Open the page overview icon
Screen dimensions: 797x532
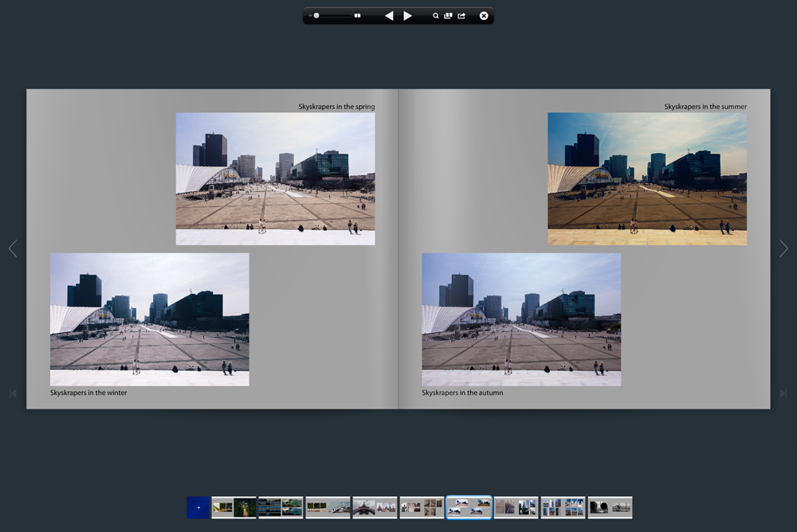(448, 16)
